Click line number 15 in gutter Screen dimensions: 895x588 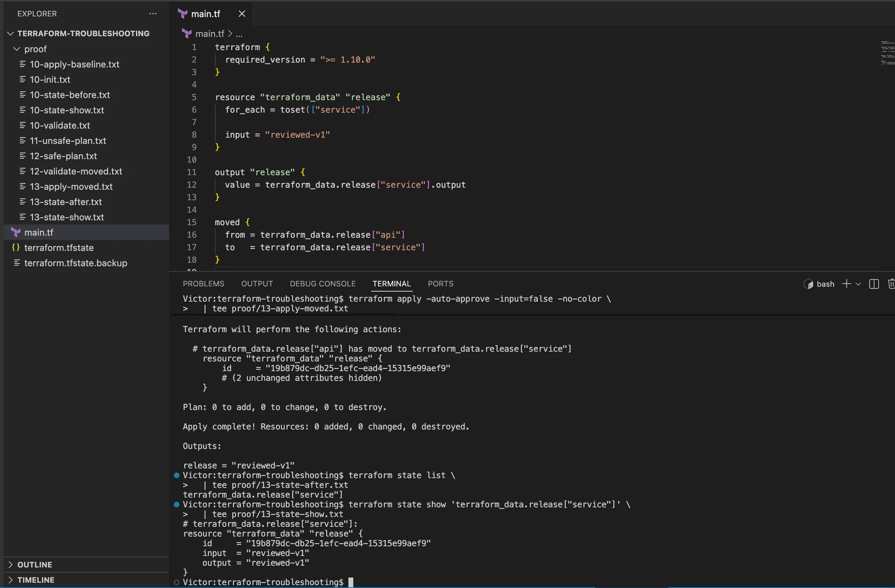[192, 222]
